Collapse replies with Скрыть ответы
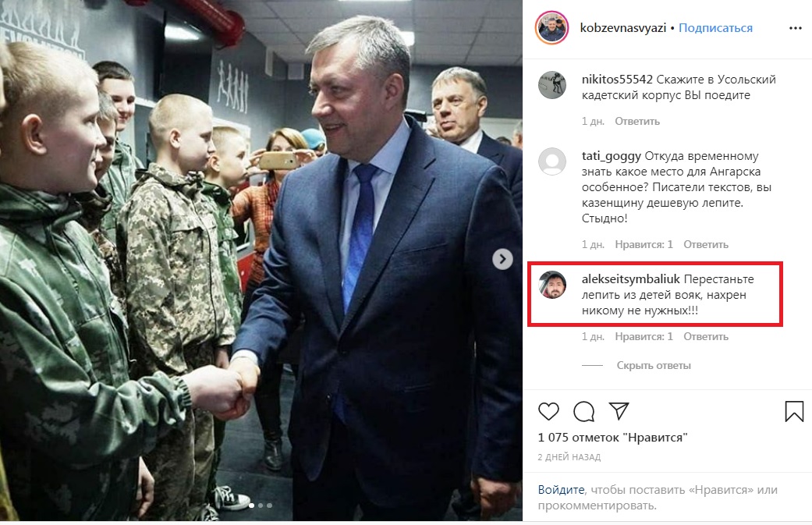The image size is (812, 525). (x=654, y=366)
